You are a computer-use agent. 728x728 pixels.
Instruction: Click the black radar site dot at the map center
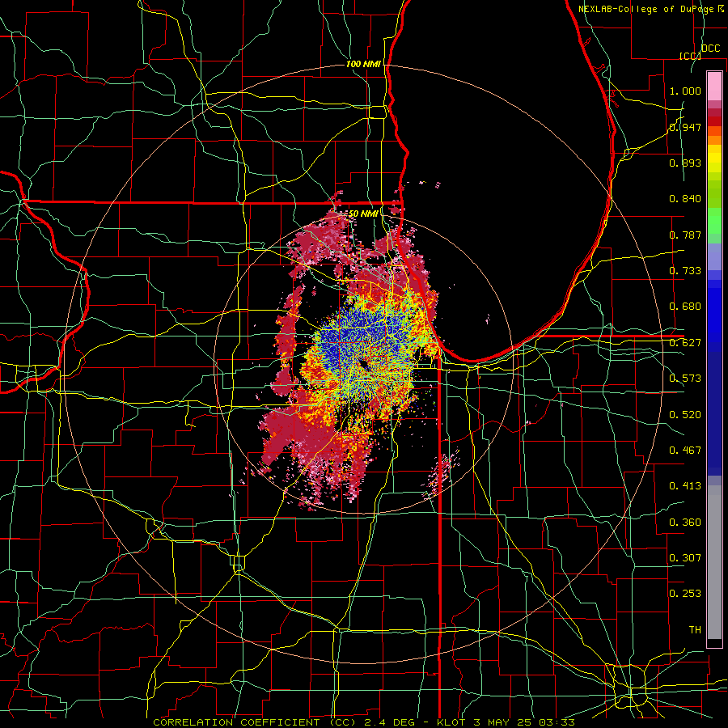(365, 366)
